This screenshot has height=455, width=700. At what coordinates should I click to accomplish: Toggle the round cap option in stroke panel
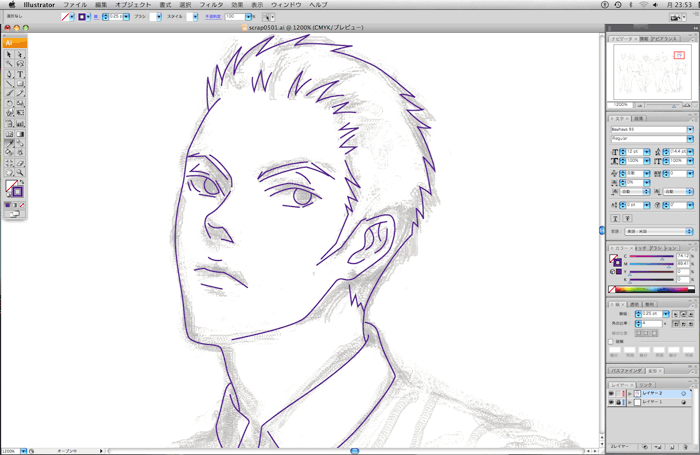pos(683,314)
